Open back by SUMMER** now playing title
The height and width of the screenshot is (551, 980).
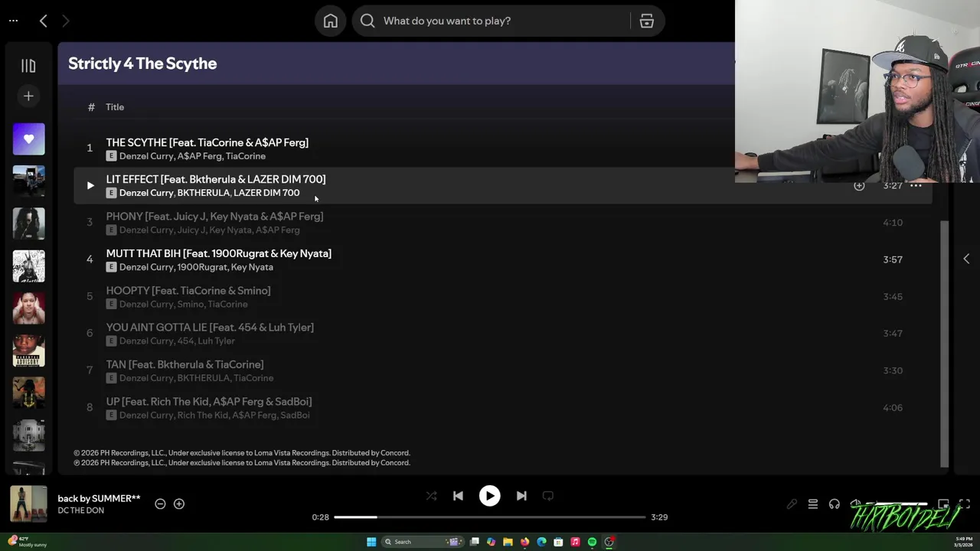tap(99, 498)
